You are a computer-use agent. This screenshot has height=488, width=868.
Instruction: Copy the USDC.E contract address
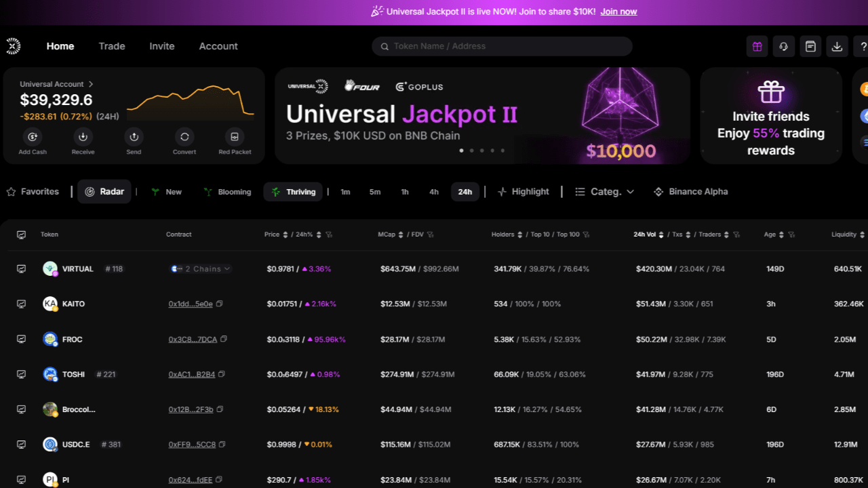222,445
